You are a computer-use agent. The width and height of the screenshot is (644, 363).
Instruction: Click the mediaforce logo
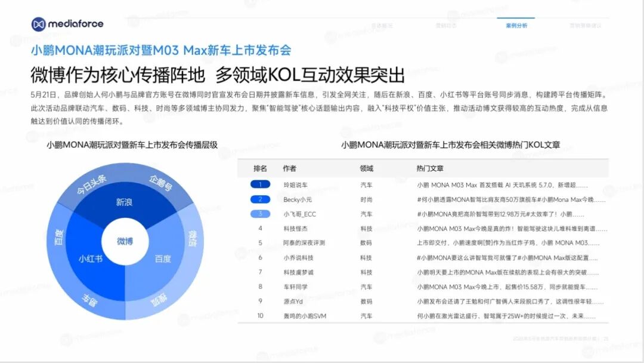pyautogui.click(x=67, y=23)
